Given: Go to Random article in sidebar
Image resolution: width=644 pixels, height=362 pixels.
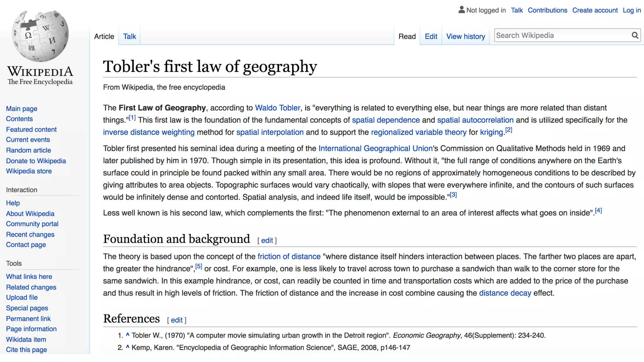Looking at the screenshot, I should 28,150.
